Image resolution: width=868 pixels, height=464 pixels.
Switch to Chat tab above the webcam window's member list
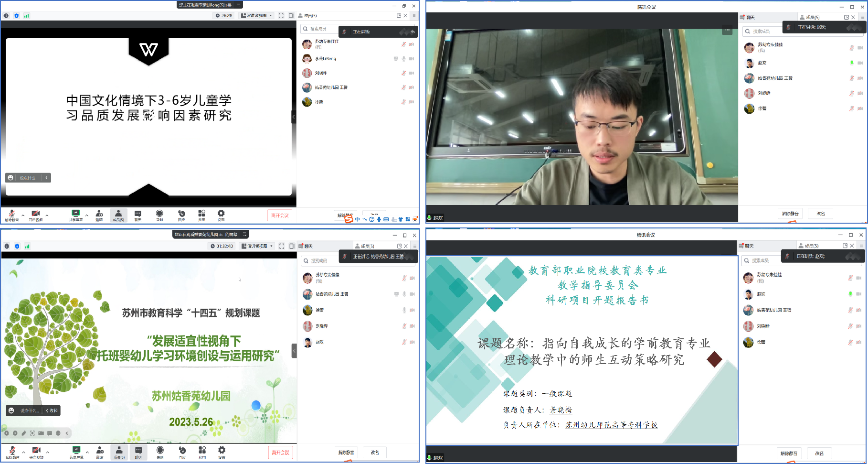[x=748, y=17]
